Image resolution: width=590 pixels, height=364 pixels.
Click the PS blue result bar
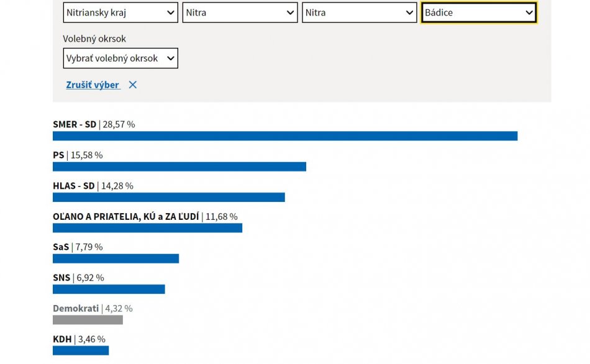[179, 166]
